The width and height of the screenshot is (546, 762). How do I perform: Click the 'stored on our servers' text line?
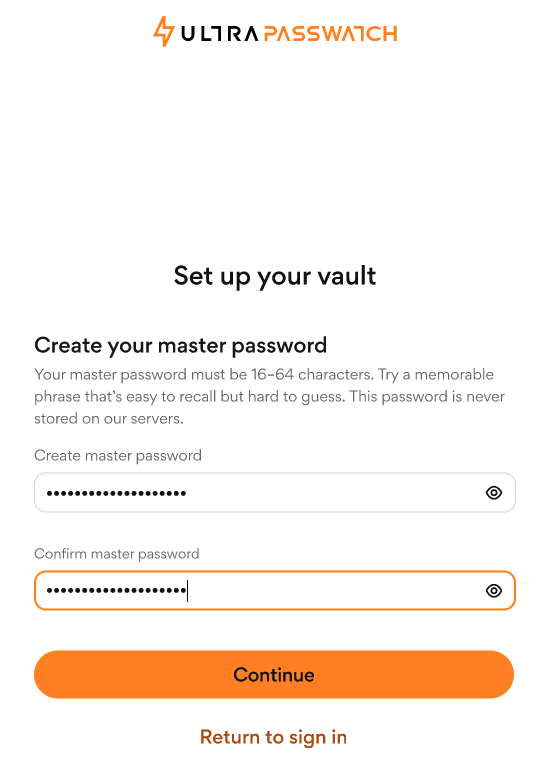click(109, 418)
